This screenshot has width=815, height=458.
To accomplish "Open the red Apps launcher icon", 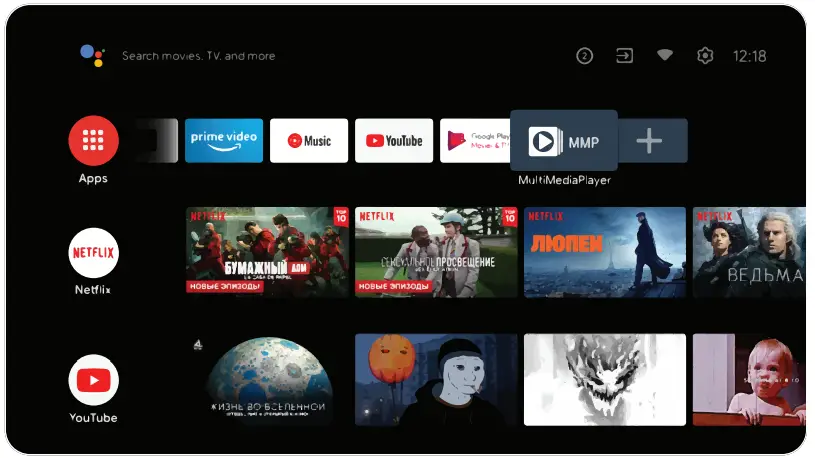I will (x=94, y=140).
